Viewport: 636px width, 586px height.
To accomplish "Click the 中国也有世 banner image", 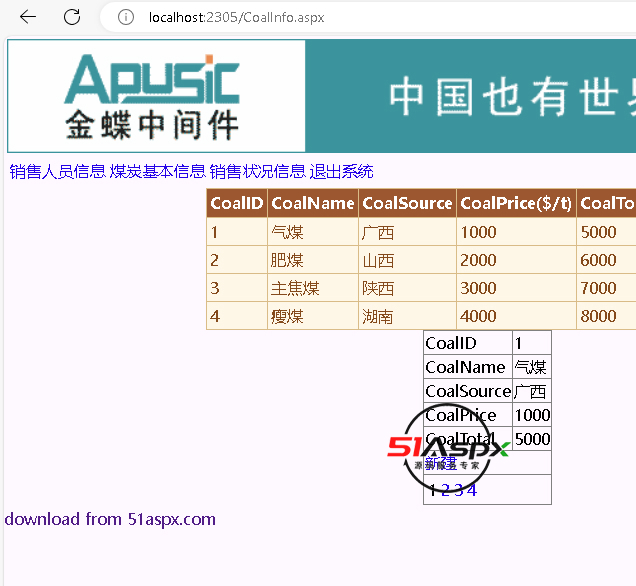I will [471, 96].
